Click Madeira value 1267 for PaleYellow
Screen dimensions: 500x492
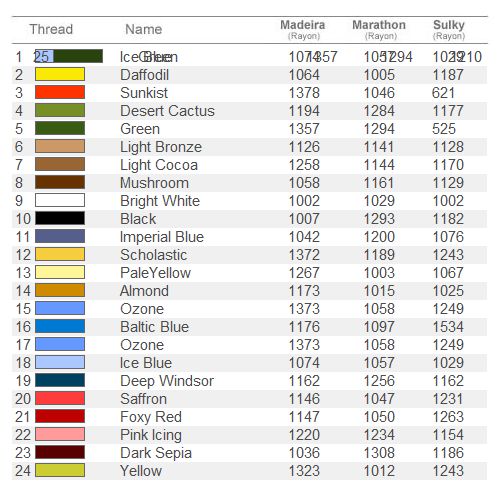(x=304, y=273)
